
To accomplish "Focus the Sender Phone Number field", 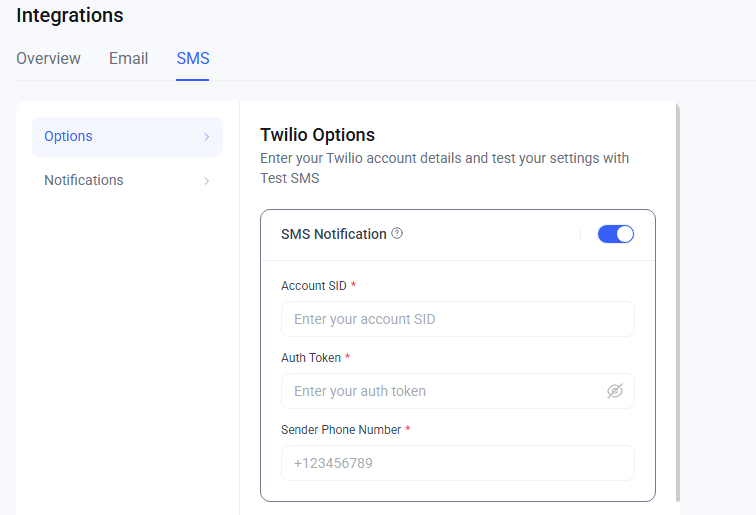I will click(x=458, y=463).
